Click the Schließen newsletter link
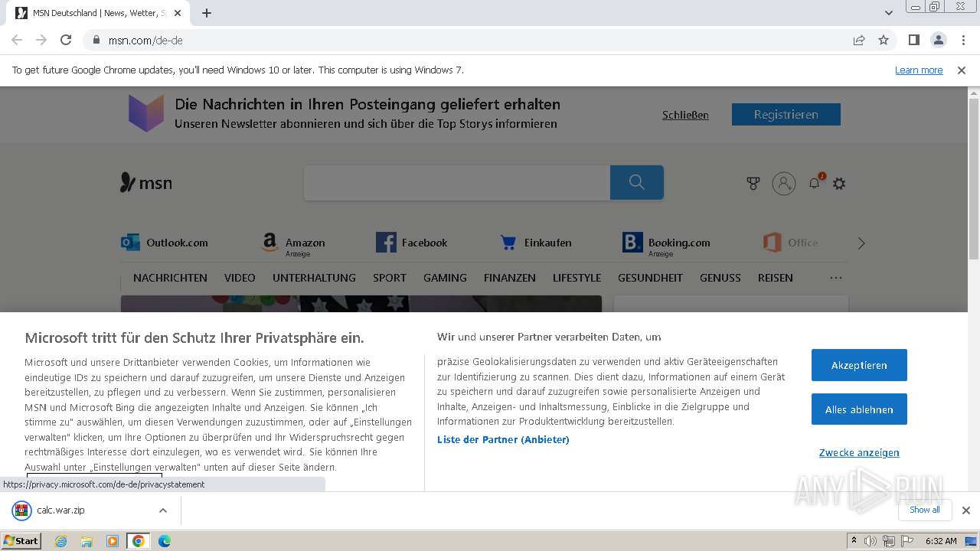The width and height of the screenshot is (980, 551). [685, 115]
